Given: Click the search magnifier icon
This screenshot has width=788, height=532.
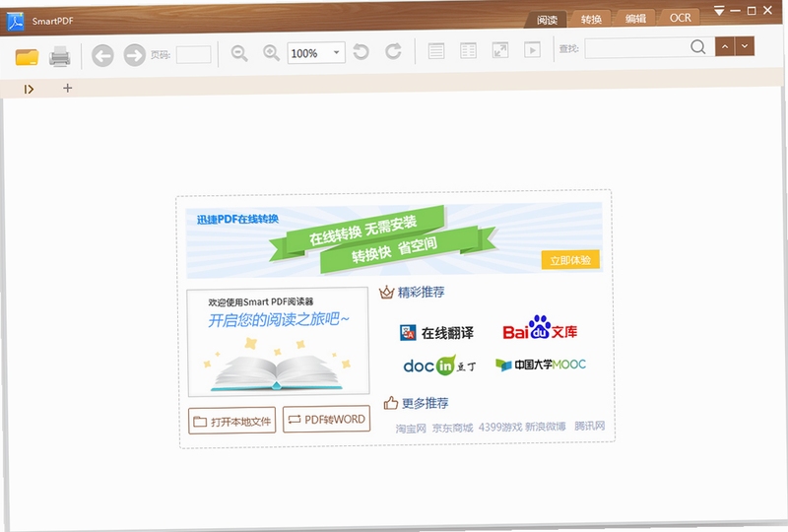Looking at the screenshot, I should click(698, 46).
